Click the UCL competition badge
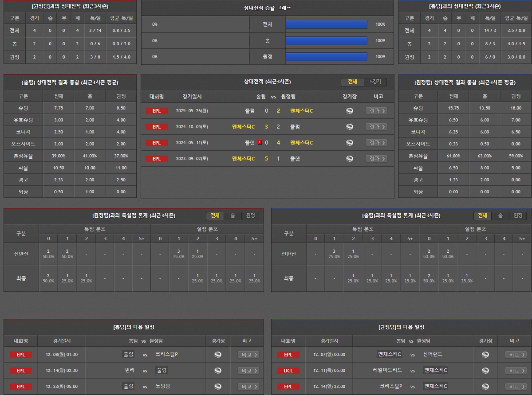 tap(288, 371)
